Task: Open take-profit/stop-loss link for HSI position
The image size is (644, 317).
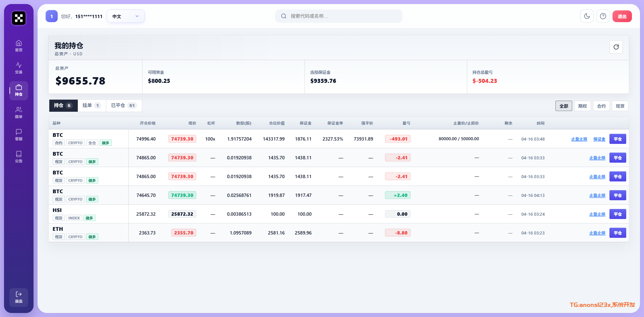Action: 597,214
